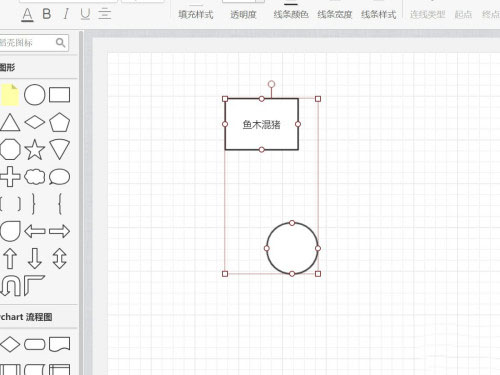
Task: Toggle underline text formatting
Action: [x=85, y=14]
